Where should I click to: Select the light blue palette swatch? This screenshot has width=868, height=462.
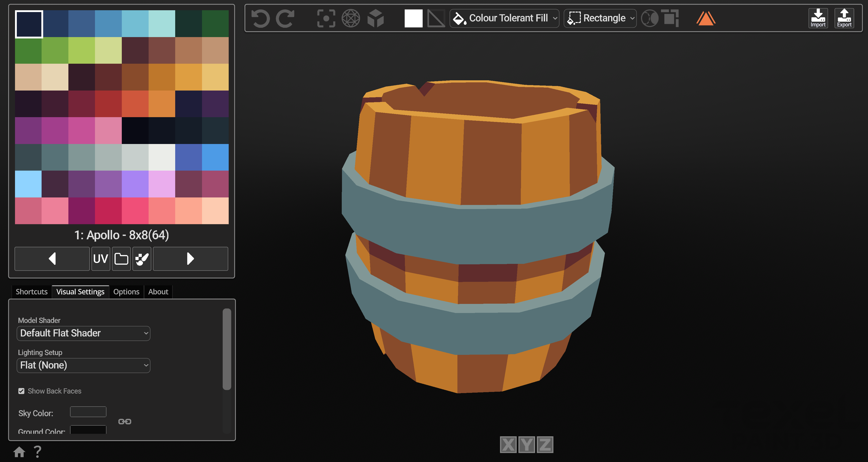pyautogui.click(x=28, y=184)
